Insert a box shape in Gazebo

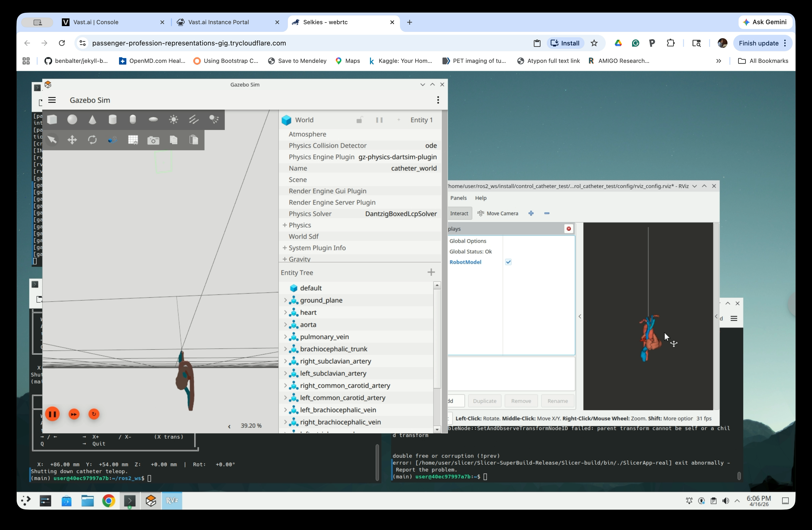point(52,119)
